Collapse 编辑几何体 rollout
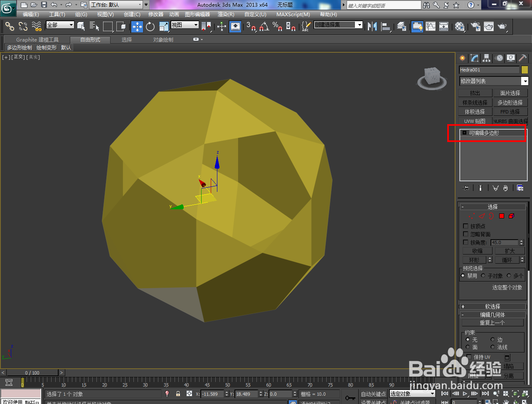 [493, 315]
